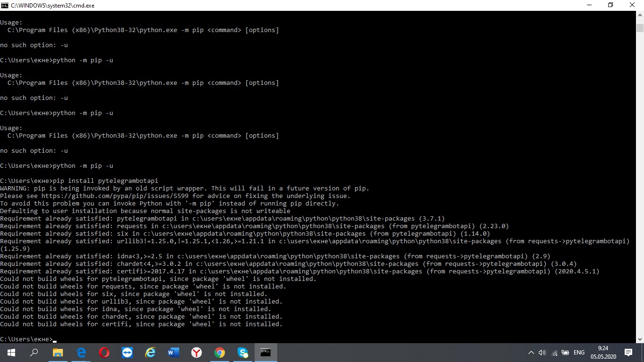Viewport: 644px width, 362px height.
Task: Click 'Defaulting to user installation' line
Action: 145,211
